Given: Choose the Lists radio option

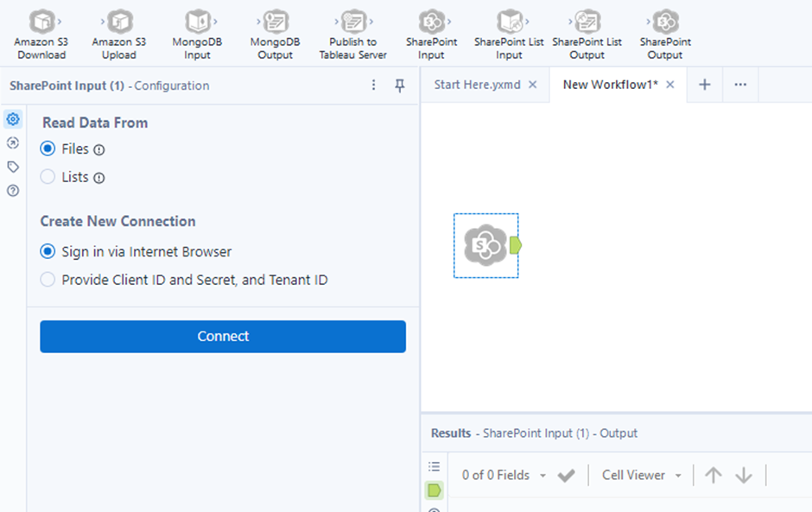Looking at the screenshot, I should 48,177.
